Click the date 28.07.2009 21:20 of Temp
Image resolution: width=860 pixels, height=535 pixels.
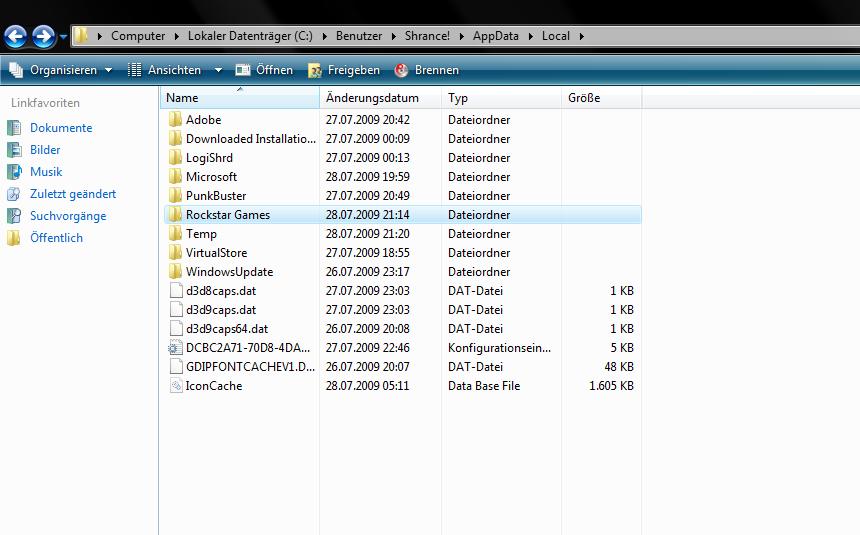(x=367, y=234)
